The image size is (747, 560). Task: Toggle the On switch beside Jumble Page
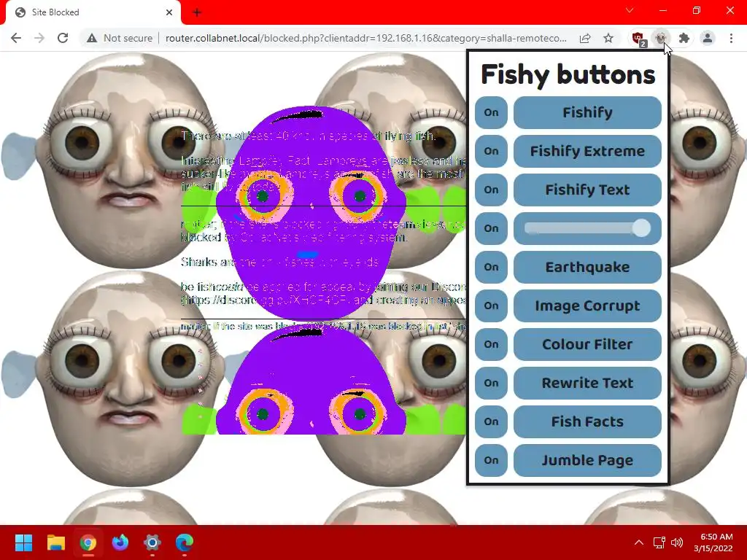491,460
